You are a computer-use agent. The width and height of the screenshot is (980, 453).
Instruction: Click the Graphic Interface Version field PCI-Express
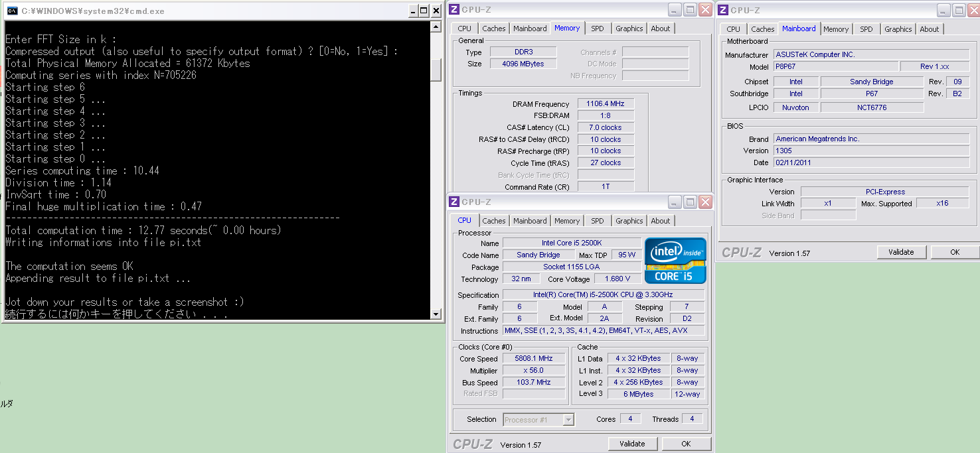point(884,192)
